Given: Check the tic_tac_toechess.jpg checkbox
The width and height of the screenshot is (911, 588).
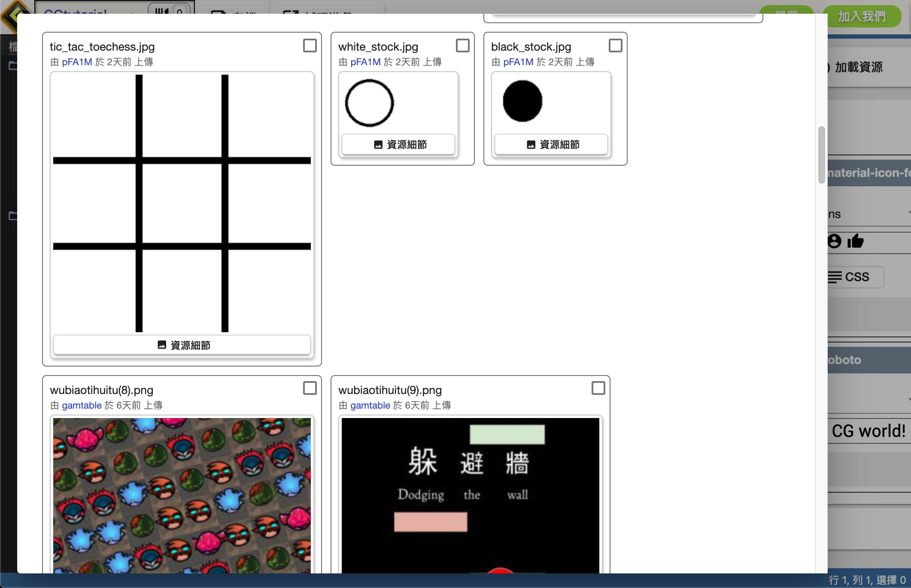Looking at the screenshot, I should pyautogui.click(x=310, y=45).
